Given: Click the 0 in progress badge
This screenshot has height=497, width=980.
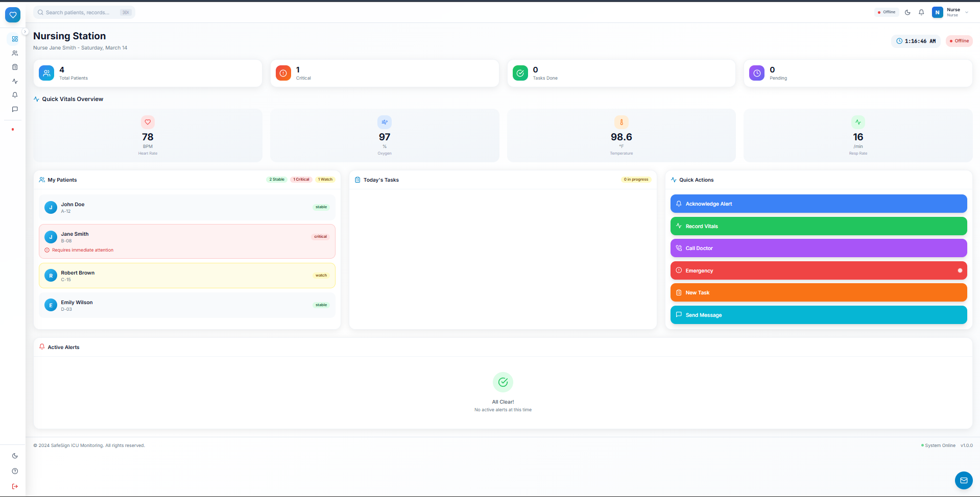Looking at the screenshot, I should 636,179.
